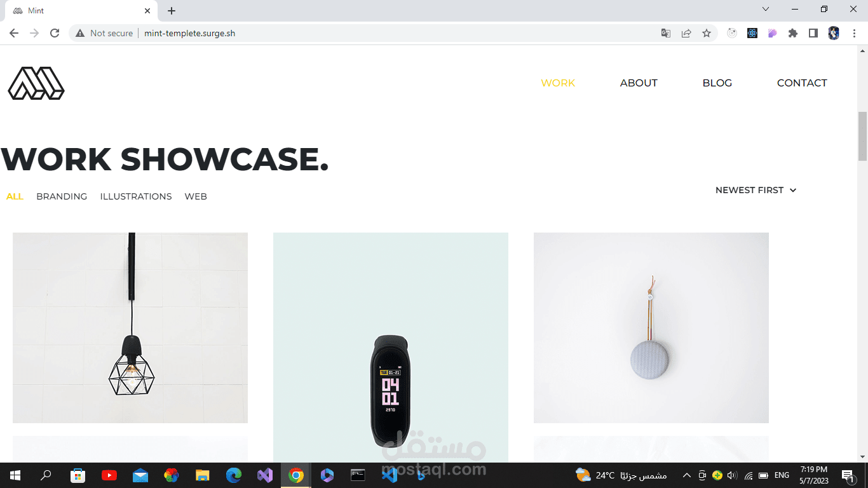This screenshot has height=488, width=868.
Task: Show hidden system tray icons
Action: 687,475
